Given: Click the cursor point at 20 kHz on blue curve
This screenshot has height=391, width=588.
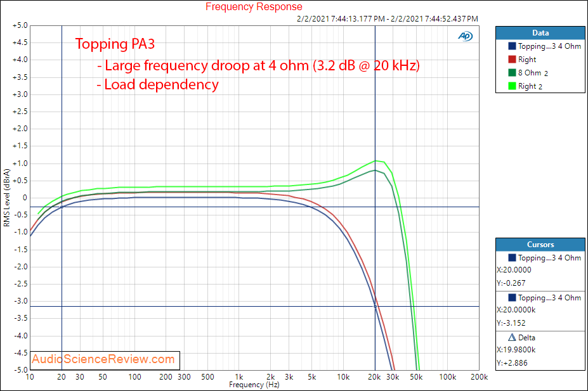Looking at the screenshot, I should (x=375, y=306).
